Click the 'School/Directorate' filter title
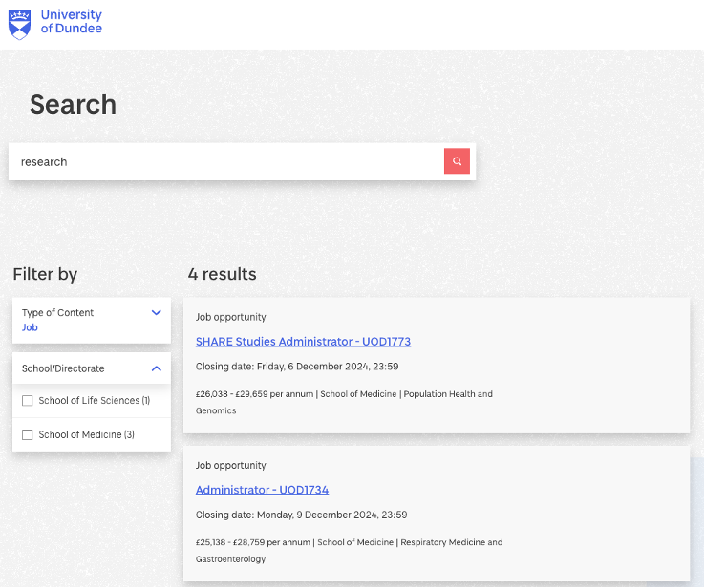 63,368
